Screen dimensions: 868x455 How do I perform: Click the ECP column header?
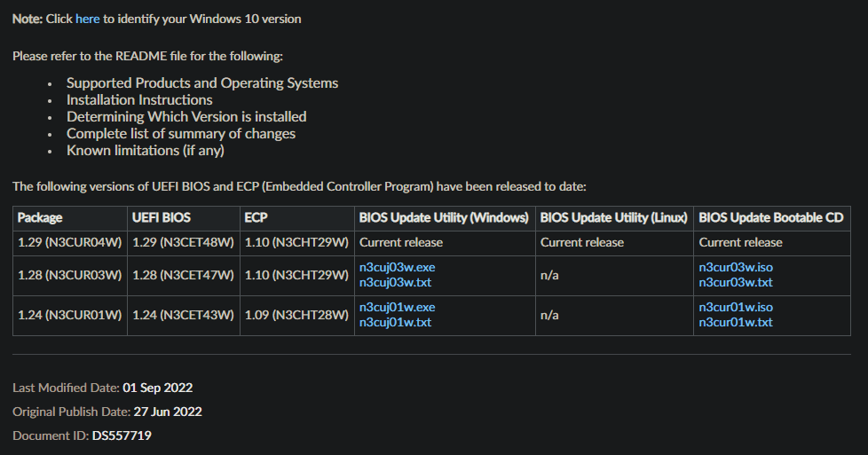255,217
